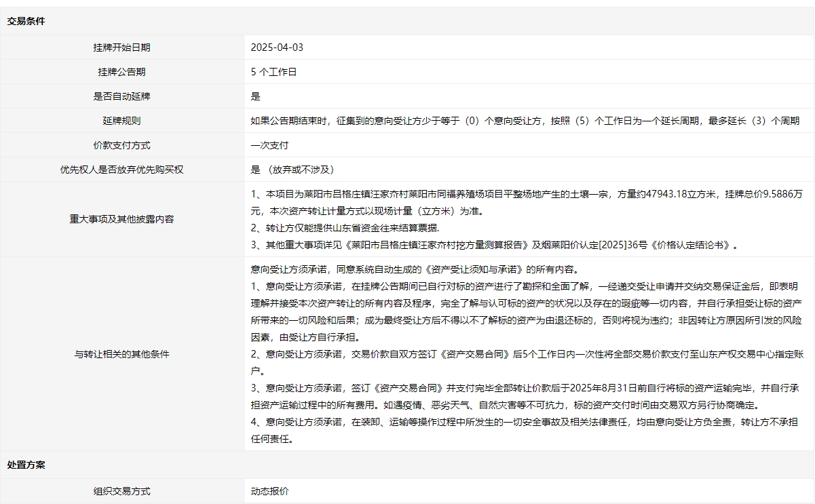The image size is (815, 504).
Task: Click the 动态报价 value
Action: 269,491
